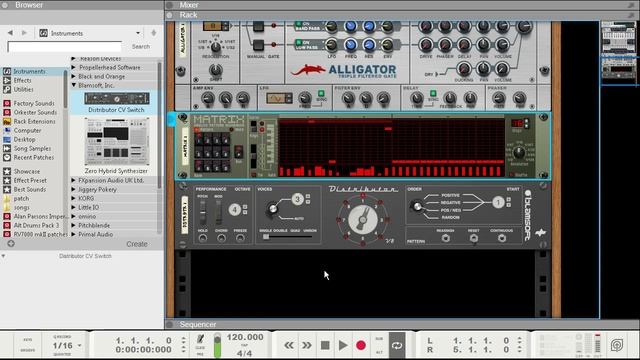Toggle Alligator band pass filter ON

pyautogui.click(x=298, y=24)
